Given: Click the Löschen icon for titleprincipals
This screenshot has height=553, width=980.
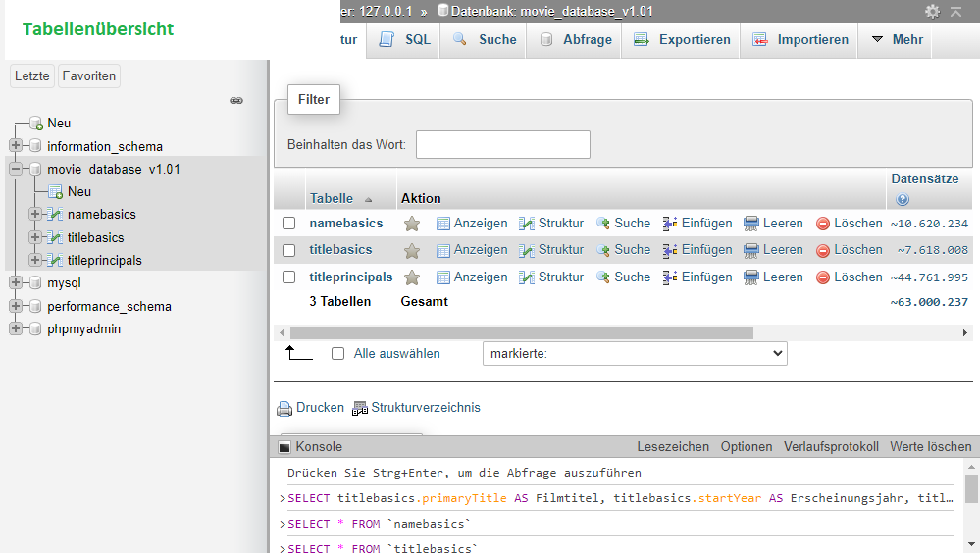Looking at the screenshot, I should (823, 277).
